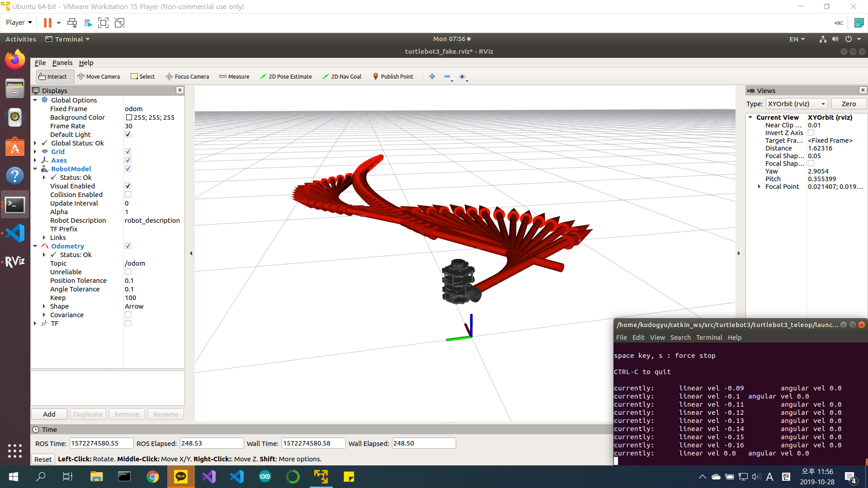Viewport: 868px width, 488px height.
Task: Enable Collision Enabled checkbox
Action: pos(128,195)
